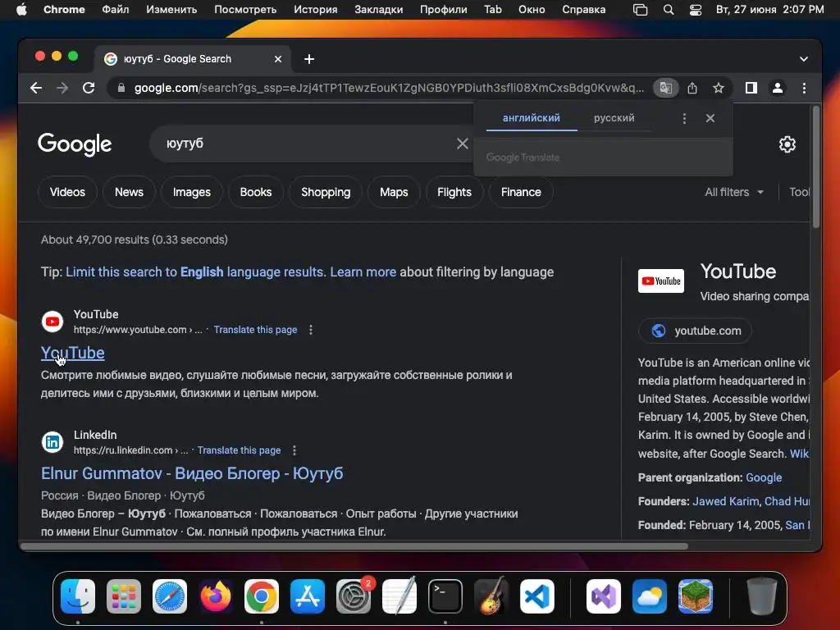Open the translate page icon in address bar
The image size is (840, 630).
pyautogui.click(x=666, y=88)
